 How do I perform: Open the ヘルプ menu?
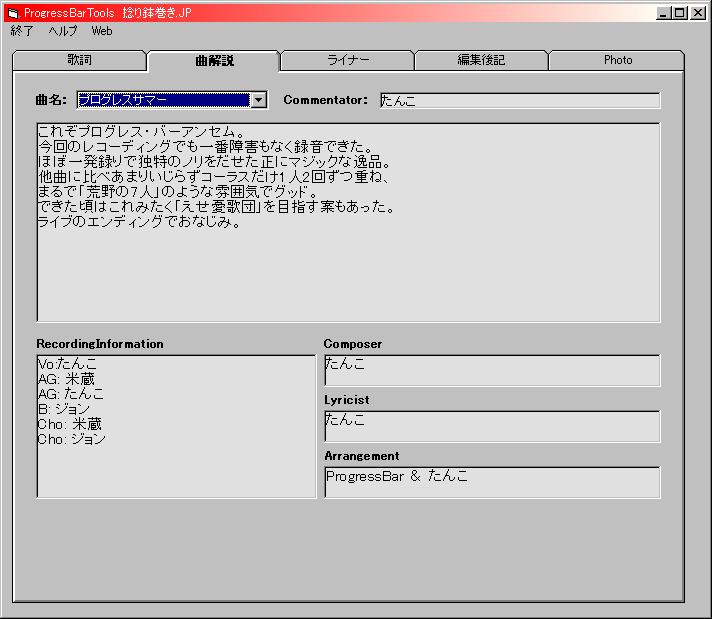63,31
